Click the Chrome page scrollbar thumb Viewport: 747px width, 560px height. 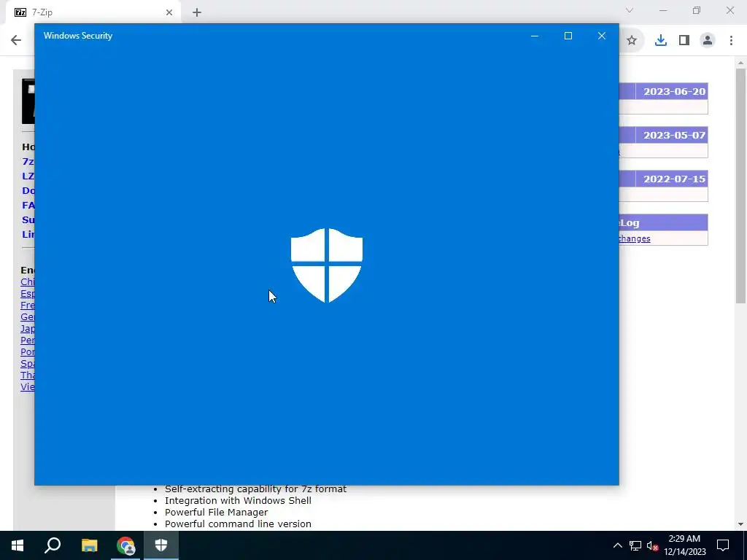(740, 186)
